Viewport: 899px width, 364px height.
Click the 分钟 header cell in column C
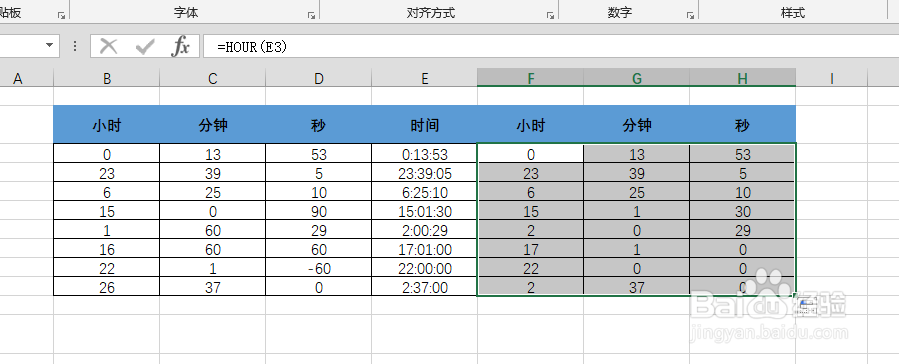point(213,124)
